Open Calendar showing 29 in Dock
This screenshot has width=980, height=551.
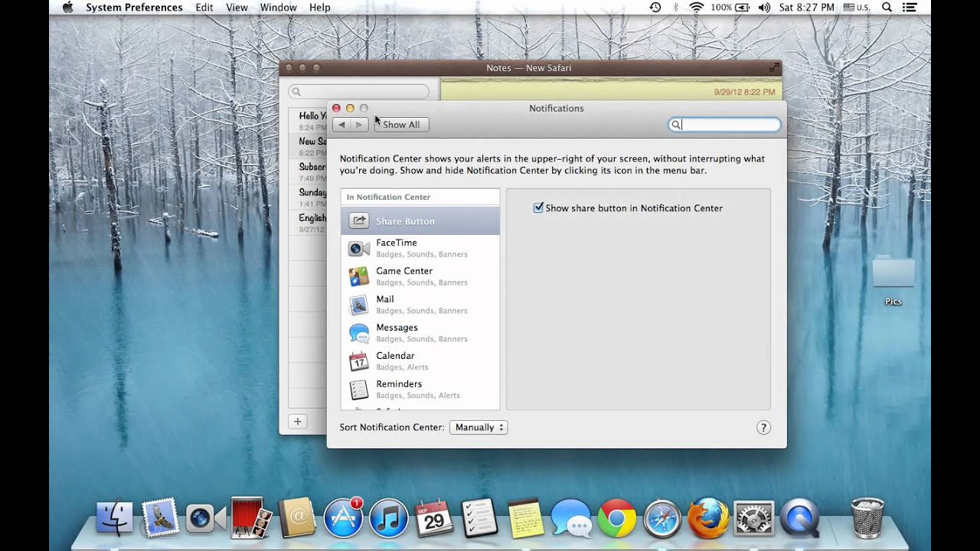coord(433,518)
